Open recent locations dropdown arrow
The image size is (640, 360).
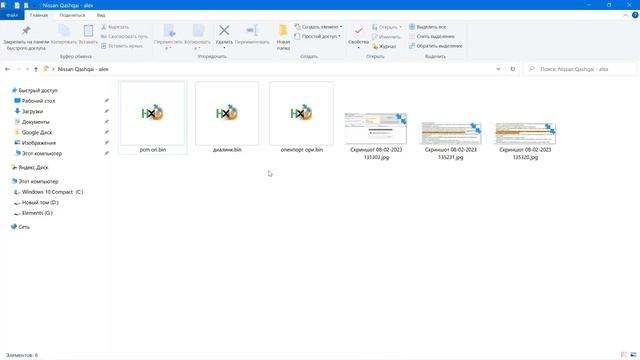point(27,69)
